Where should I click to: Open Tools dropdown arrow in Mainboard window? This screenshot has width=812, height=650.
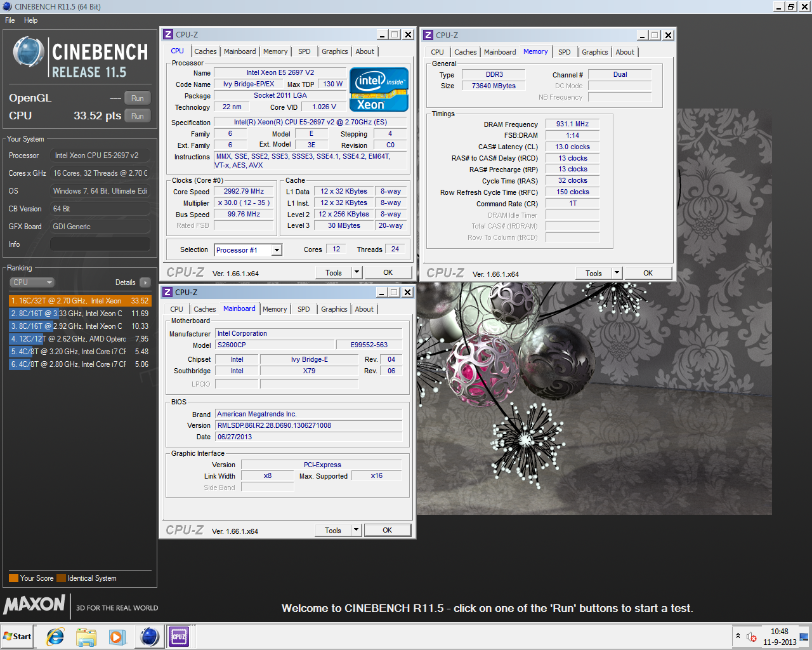pyautogui.click(x=357, y=531)
